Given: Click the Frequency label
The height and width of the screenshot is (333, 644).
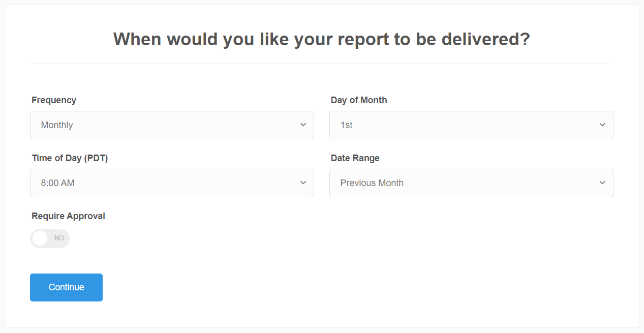Looking at the screenshot, I should point(54,100).
